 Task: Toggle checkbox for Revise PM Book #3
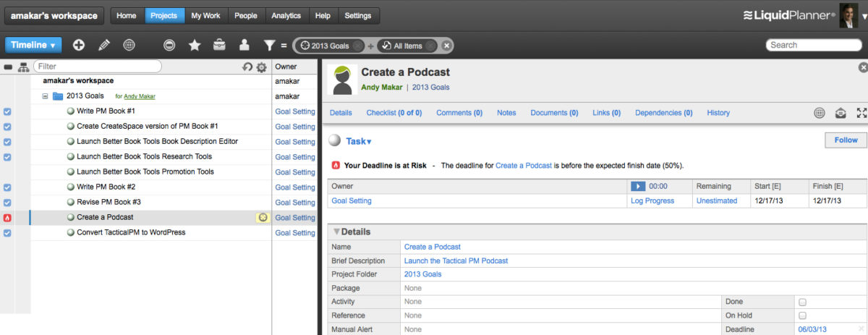pyautogui.click(x=7, y=203)
